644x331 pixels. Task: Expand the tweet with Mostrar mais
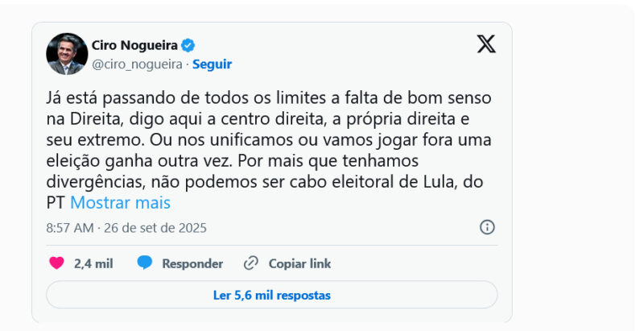[120, 203]
